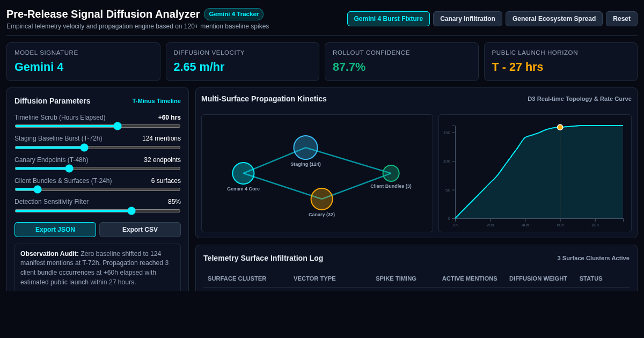Adjust the Client Bundles & Surfaces slider handle

click(38, 189)
